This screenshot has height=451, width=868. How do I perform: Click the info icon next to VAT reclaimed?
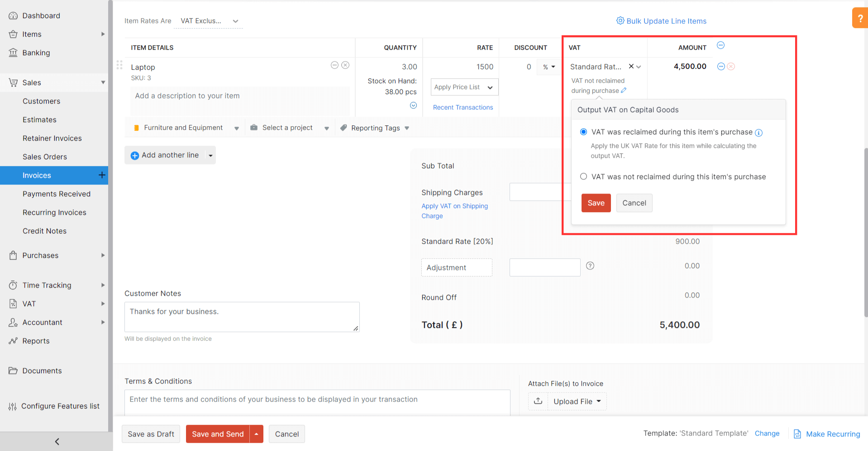[759, 133]
